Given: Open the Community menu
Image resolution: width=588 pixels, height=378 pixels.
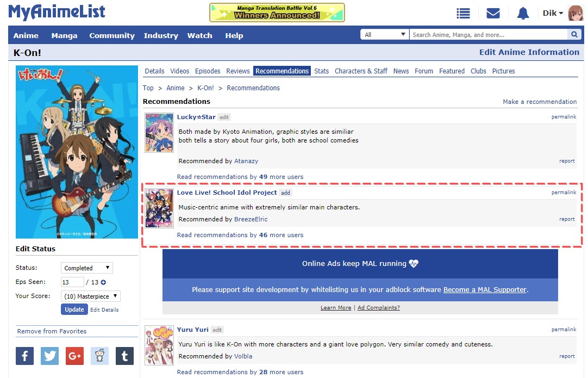Looking at the screenshot, I should (112, 35).
